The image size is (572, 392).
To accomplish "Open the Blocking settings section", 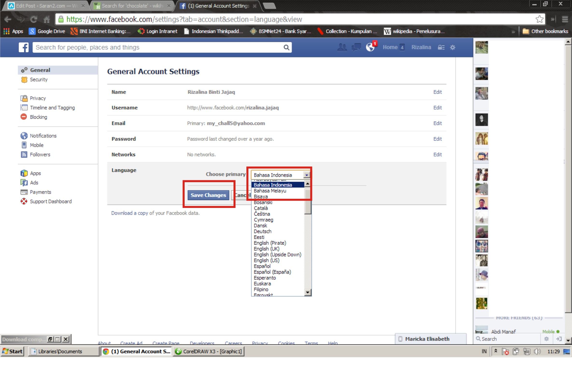I will (38, 117).
